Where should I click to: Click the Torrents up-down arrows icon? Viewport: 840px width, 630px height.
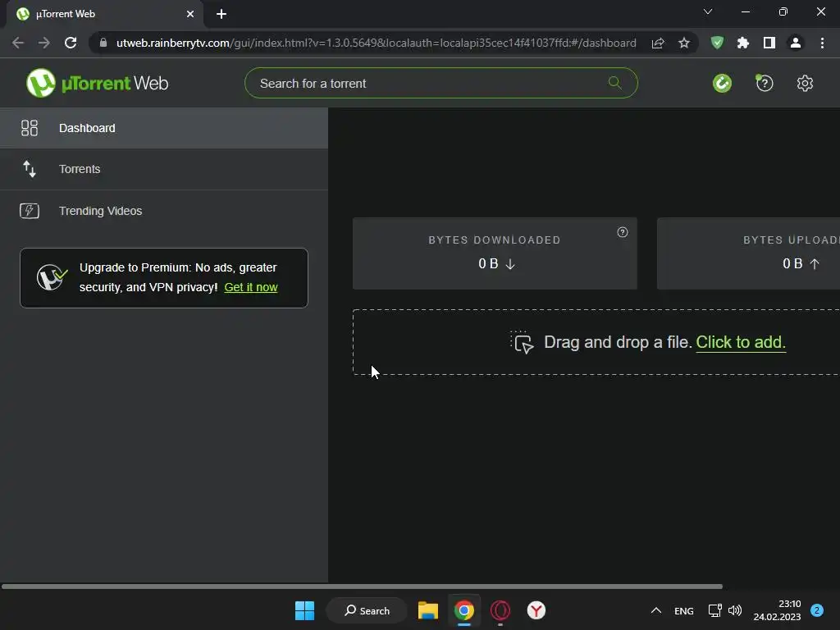coord(30,169)
